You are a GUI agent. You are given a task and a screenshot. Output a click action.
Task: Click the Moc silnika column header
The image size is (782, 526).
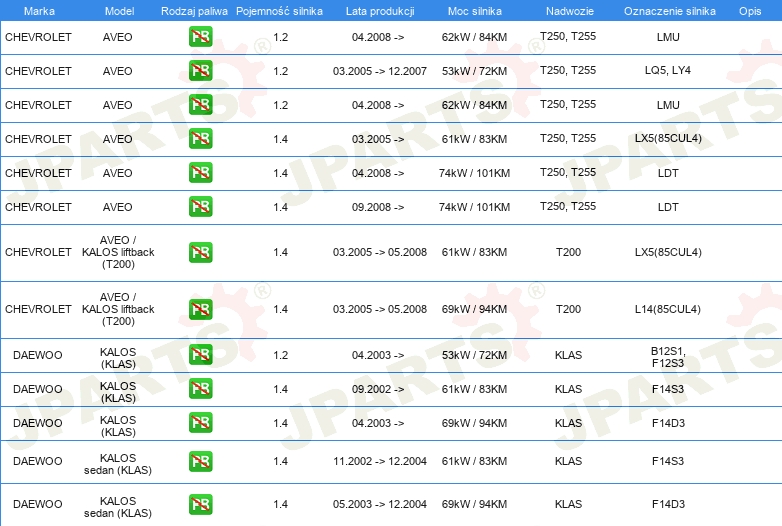click(x=475, y=11)
